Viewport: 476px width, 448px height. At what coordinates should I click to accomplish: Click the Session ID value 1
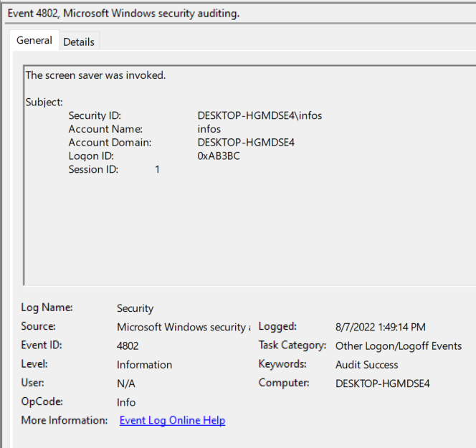(157, 170)
